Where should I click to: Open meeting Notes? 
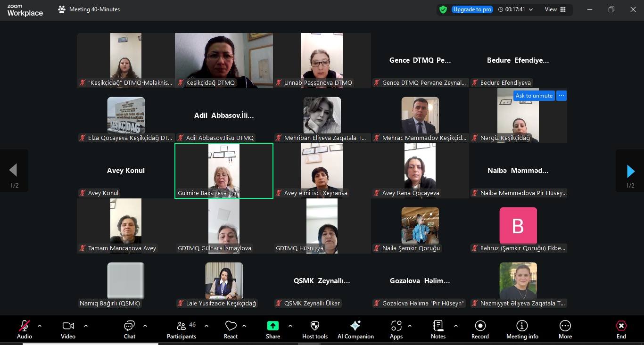pyautogui.click(x=438, y=329)
